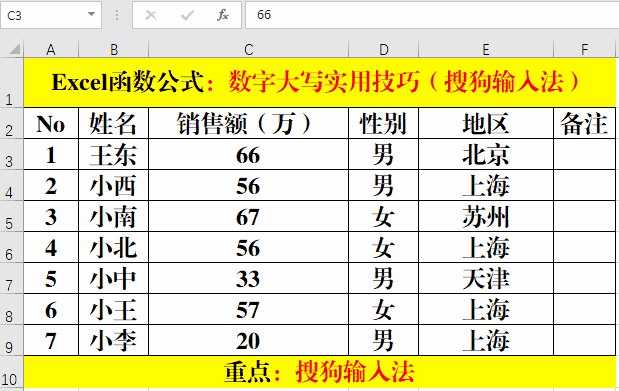619x391 pixels.
Task: Click the No cell '7'
Action: [x=51, y=340]
